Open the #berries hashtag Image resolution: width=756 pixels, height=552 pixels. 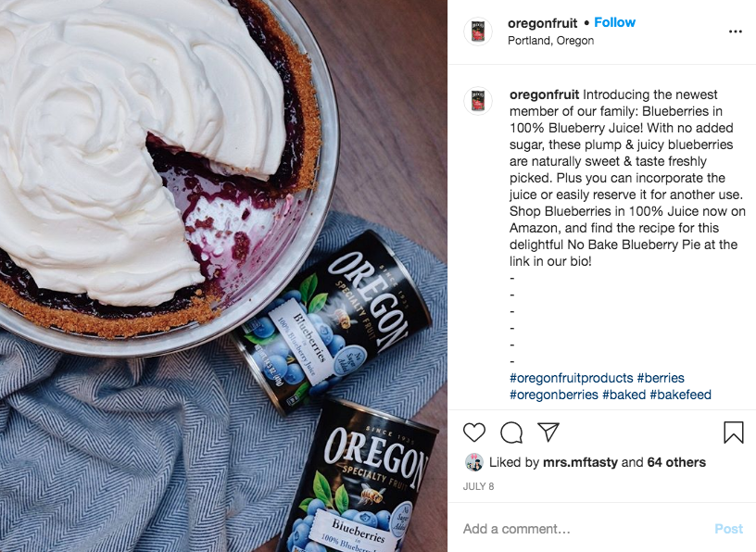coord(661,378)
